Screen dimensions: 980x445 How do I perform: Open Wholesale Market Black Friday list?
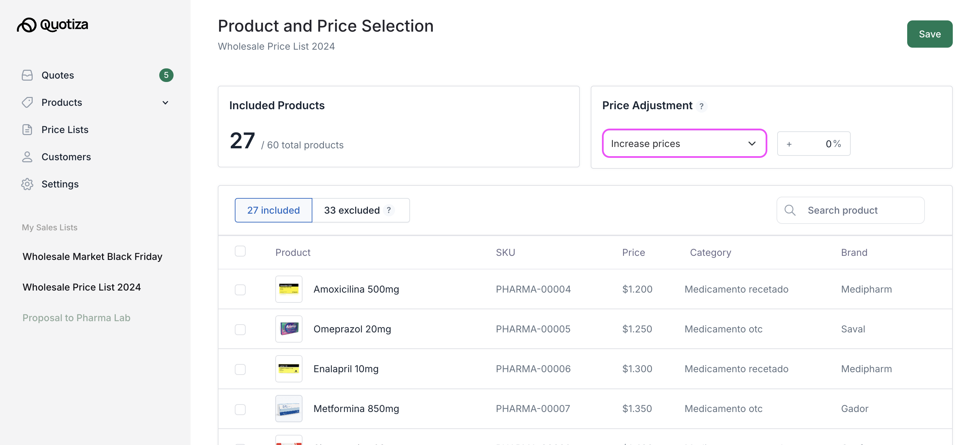point(93,256)
